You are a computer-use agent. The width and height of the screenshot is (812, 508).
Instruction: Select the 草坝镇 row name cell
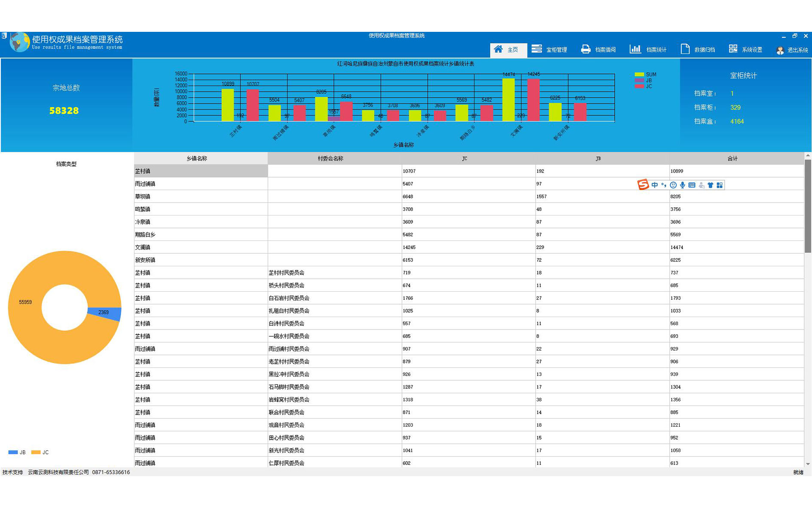(x=201, y=196)
